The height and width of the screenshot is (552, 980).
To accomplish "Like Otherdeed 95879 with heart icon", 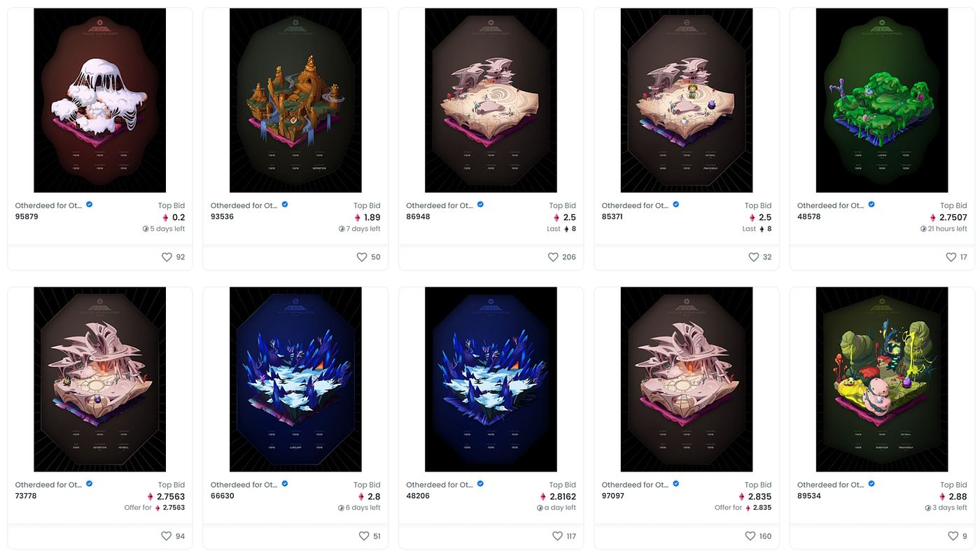I will (x=167, y=257).
